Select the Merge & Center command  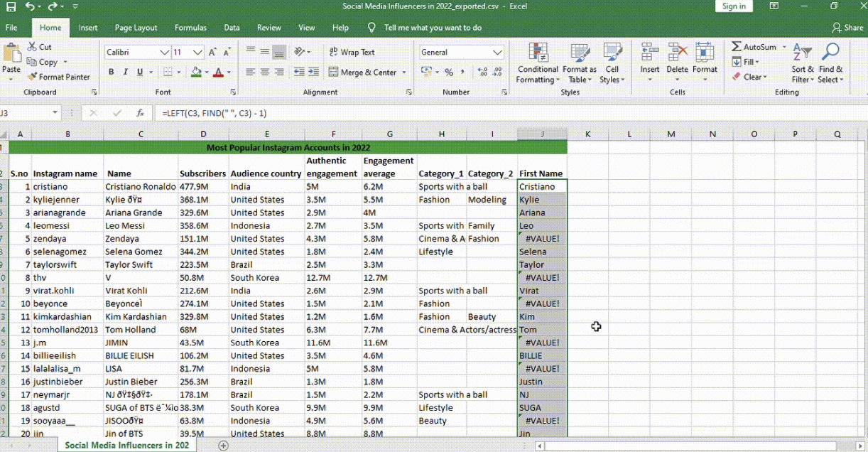pos(362,72)
